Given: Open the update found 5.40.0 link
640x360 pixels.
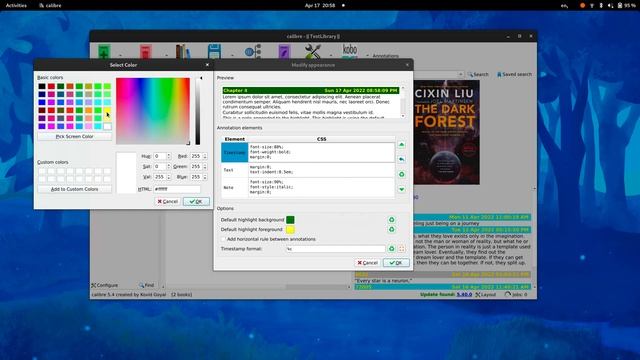Looking at the screenshot, I should [464, 294].
